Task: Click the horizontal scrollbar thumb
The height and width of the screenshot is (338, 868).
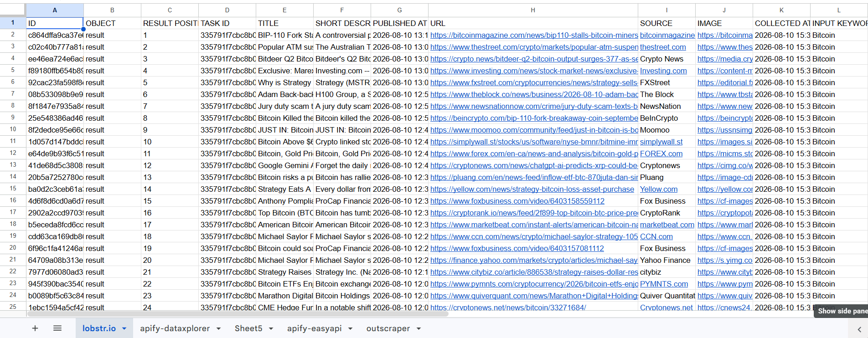Action: (238, 314)
